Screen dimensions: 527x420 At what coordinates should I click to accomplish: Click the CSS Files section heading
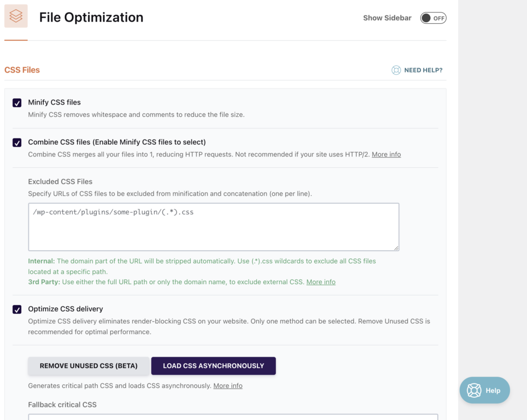click(x=22, y=70)
